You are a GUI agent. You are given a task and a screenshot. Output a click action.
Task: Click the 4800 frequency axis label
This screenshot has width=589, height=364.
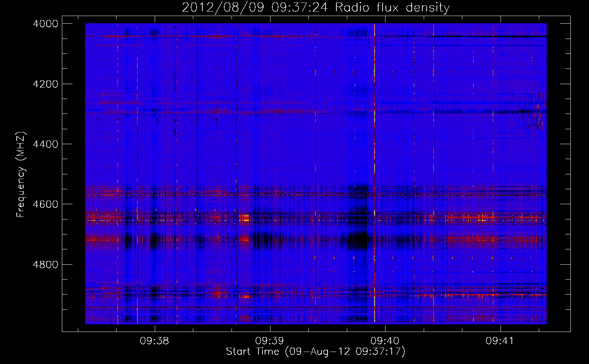point(46,264)
